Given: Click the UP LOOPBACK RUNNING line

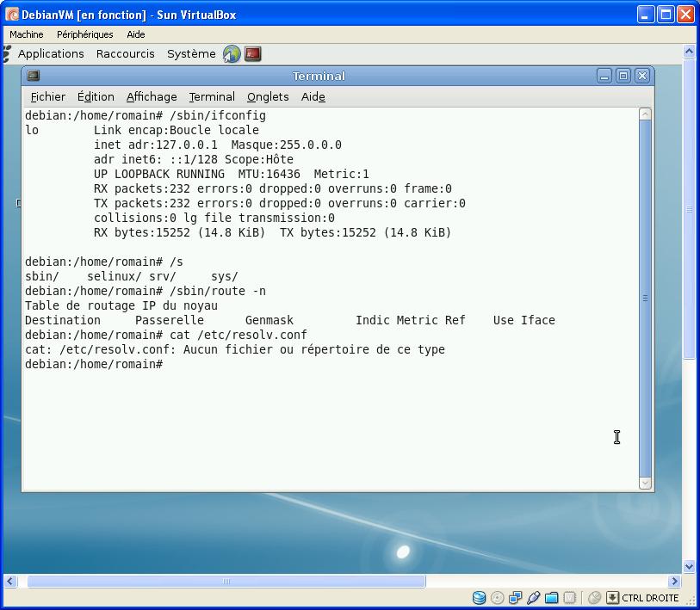Looking at the screenshot, I should (232, 174).
